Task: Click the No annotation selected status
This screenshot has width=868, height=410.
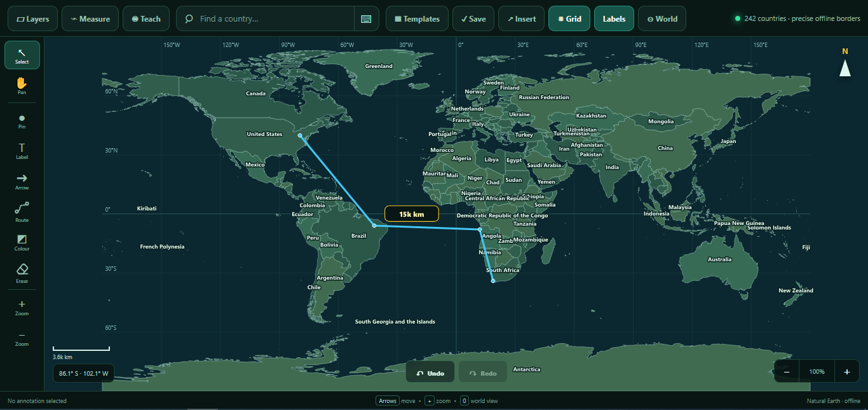Action: point(37,401)
